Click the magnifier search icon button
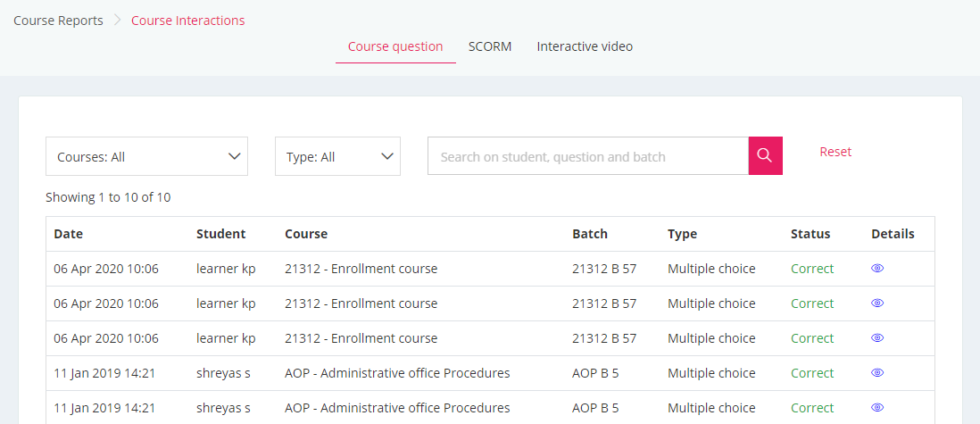This screenshot has height=424, width=980. point(765,155)
